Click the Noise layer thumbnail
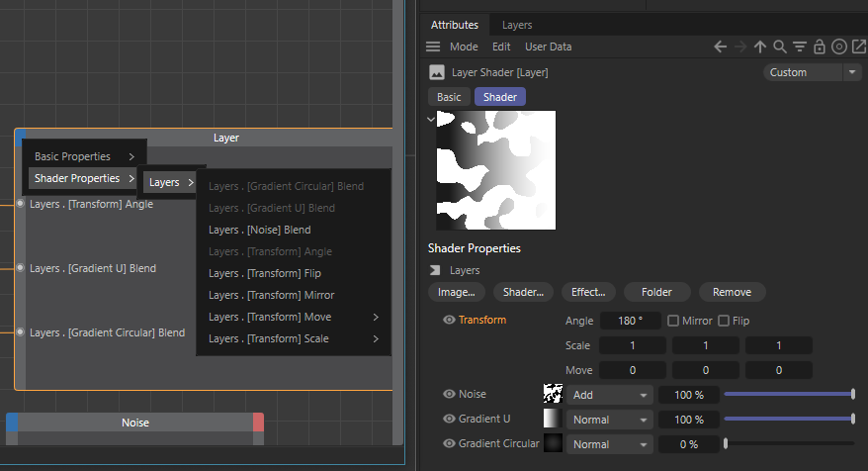 click(553, 394)
